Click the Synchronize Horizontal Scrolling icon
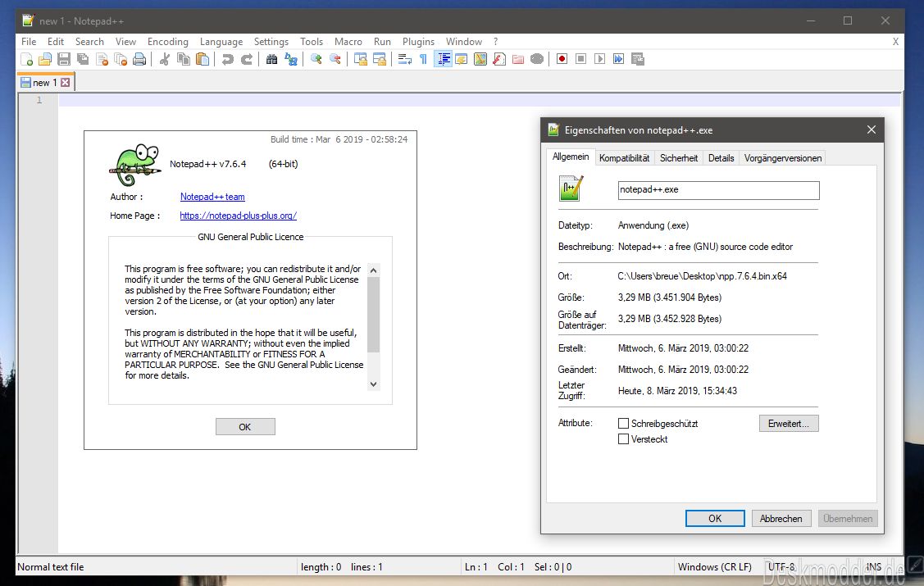Screen dimensions: 924x586 (x=379, y=59)
